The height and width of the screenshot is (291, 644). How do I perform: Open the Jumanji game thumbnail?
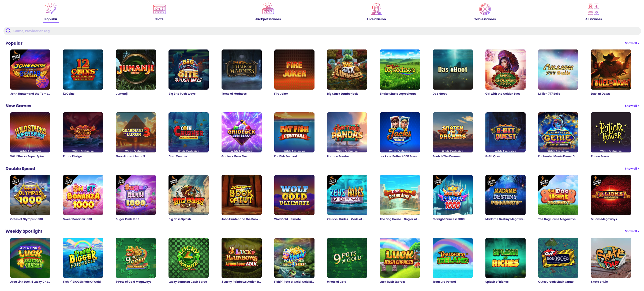(x=136, y=70)
